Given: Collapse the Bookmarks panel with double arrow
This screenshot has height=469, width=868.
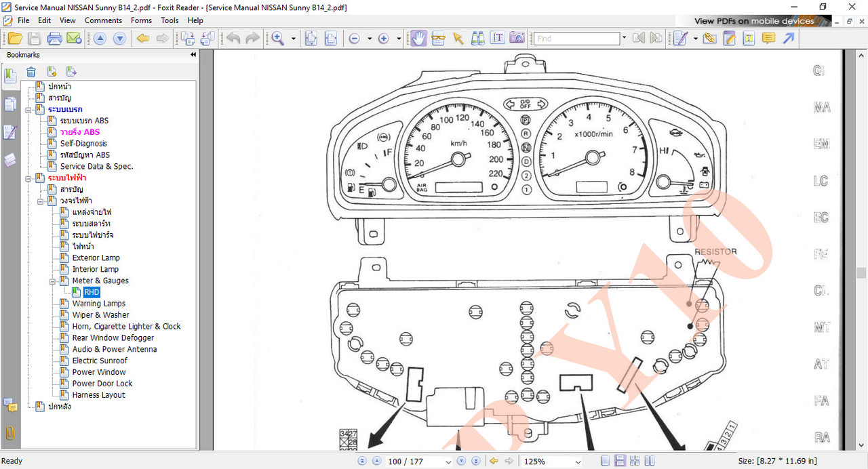Looking at the screenshot, I should tap(193, 54).
